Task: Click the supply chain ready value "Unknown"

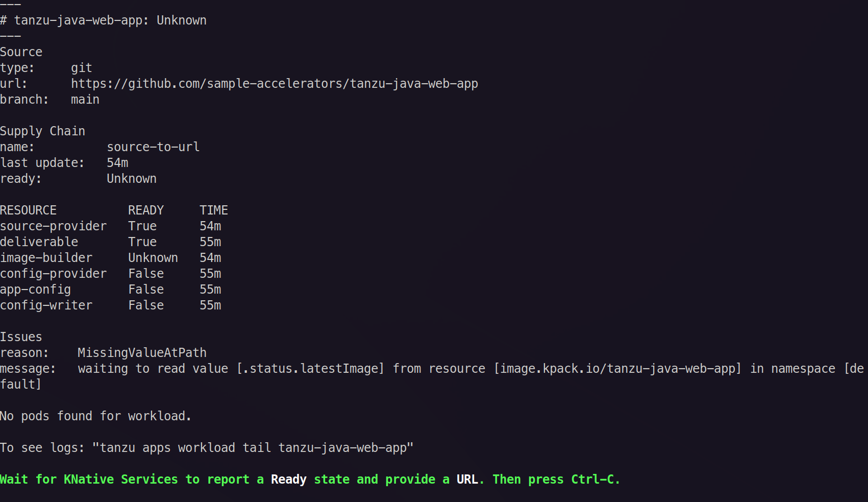Action: click(132, 179)
